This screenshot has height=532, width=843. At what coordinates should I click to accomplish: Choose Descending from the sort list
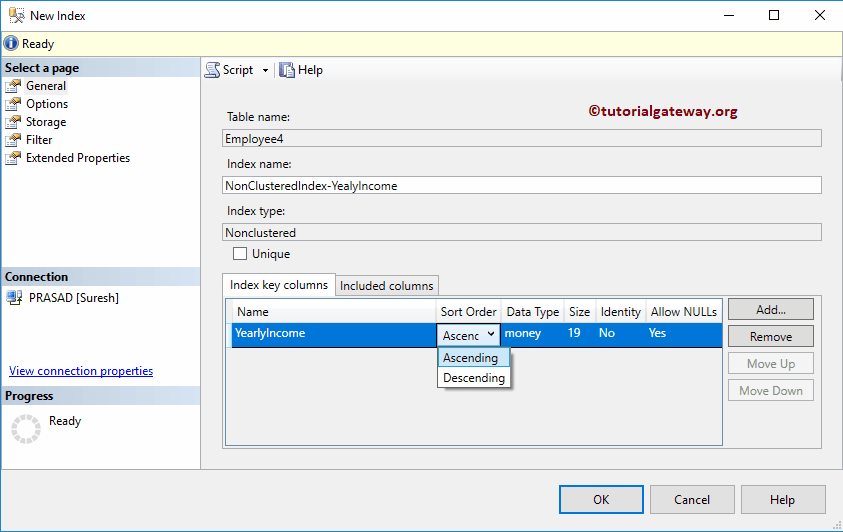pyautogui.click(x=474, y=378)
